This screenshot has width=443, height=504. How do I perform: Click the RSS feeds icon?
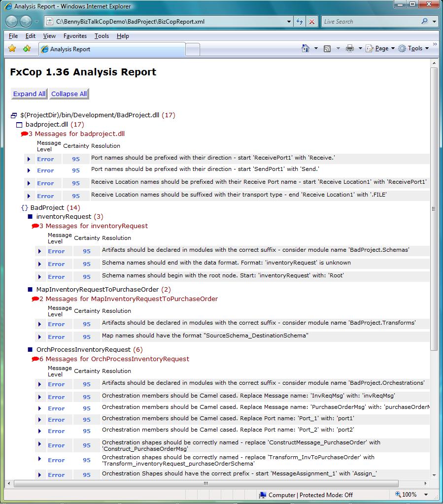click(x=327, y=49)
